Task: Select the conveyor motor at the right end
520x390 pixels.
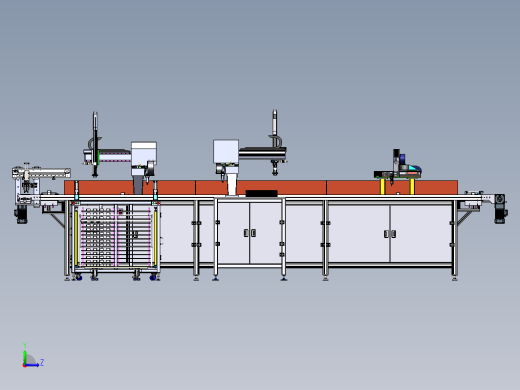Action: tap(500, 208)
